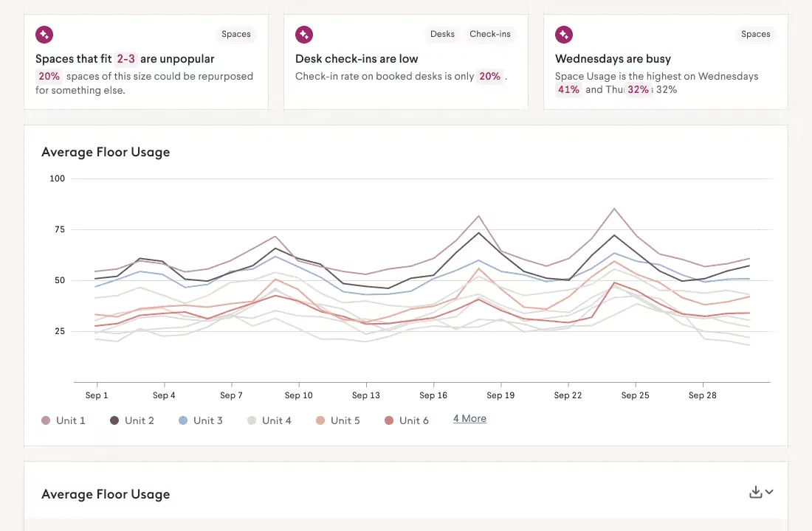This screenshot has width=812, height=531.
Task: Click the Sep 19 axis label
Action: [500, 395]
